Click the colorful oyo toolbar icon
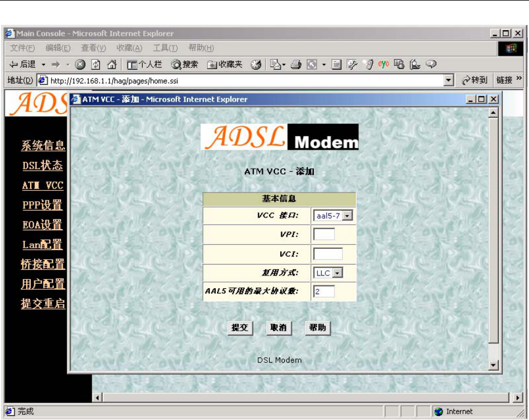This screenshot has height=420, width=529. point(383,64)
